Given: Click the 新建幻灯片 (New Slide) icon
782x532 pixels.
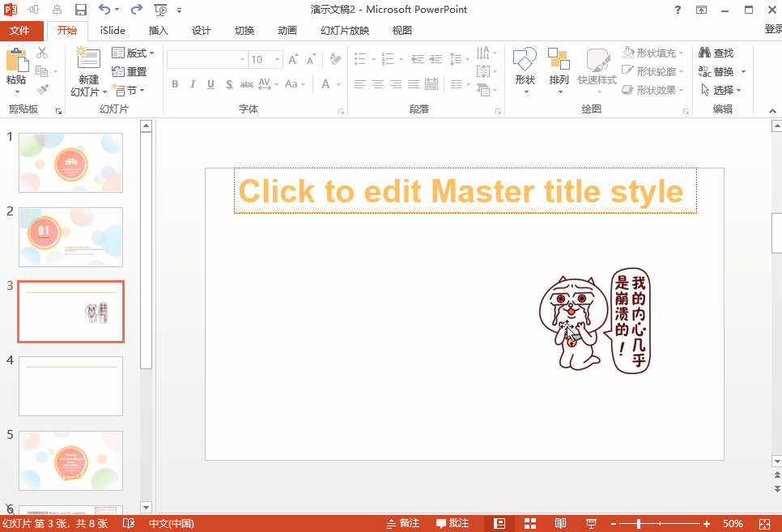Looking at the screenshot, I should click(87, 59).
